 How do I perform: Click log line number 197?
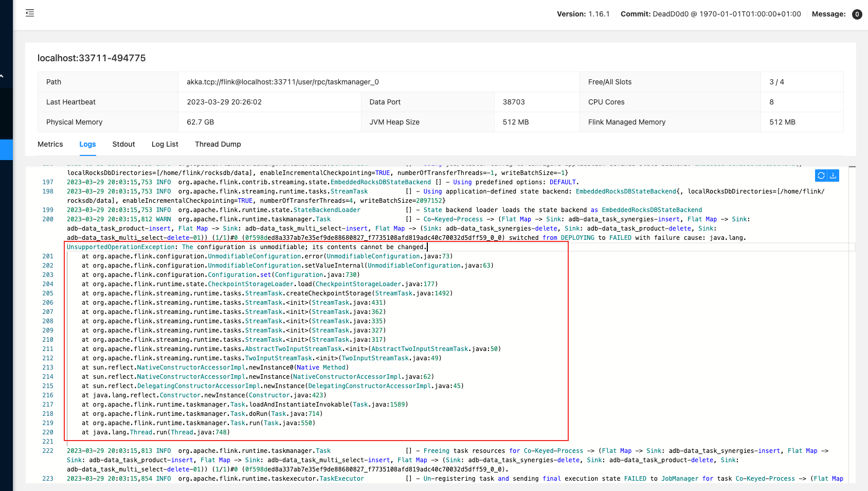tap(48, 182)
